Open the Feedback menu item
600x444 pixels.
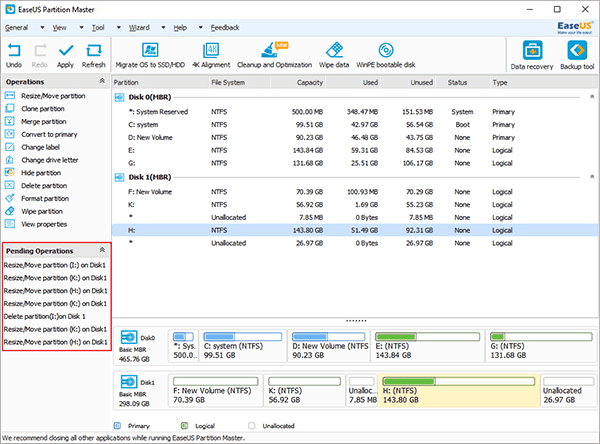[225, 28]
